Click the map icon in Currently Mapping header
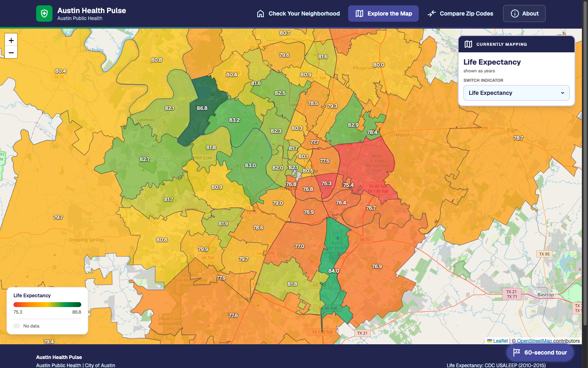 [x=468, y=44]
